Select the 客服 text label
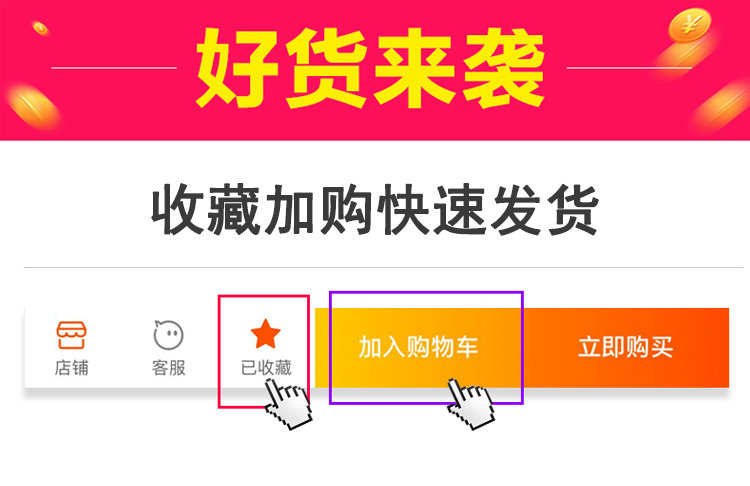This screenshot has height=486, width=750. [168, 368]
